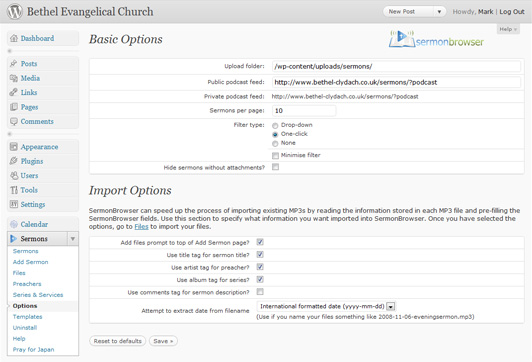Click the Links chain icon

[14, 92]
